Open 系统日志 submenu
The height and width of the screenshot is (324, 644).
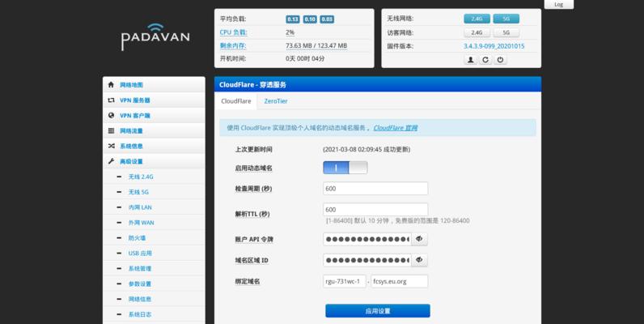pos(154,314)
